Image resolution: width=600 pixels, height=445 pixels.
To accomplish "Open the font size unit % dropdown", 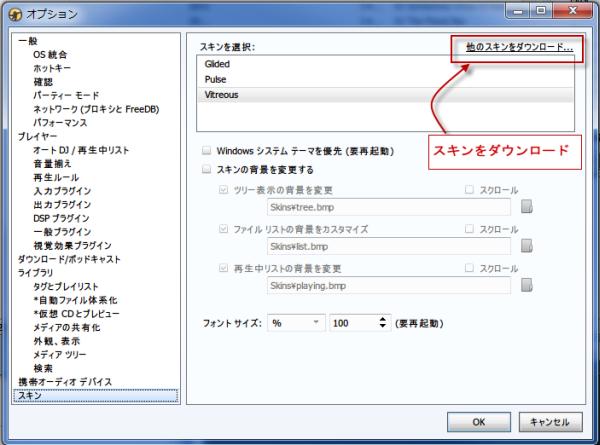I will [x=296, y=323].
